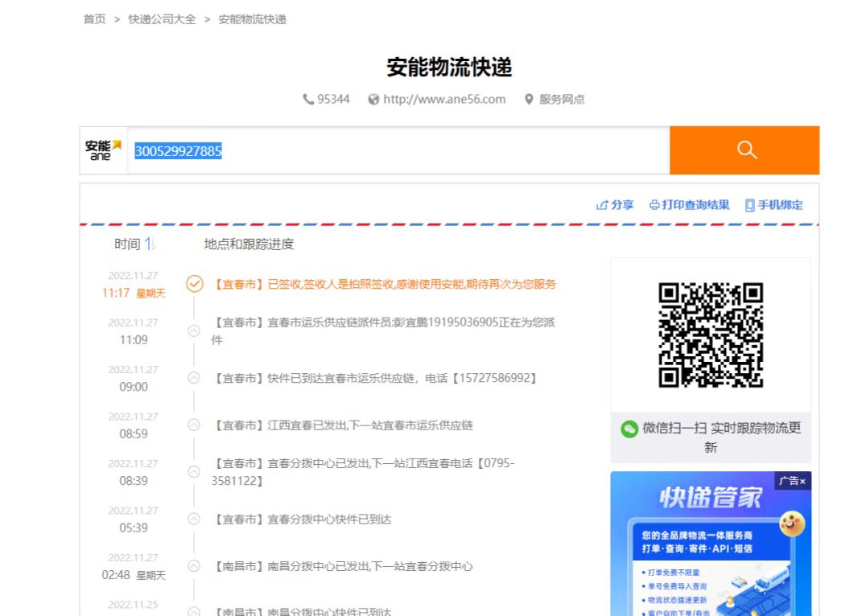845x616 pixels.
Task: Click the 快件已到达宜春市运乐供应链 entry
Action: pos(374,379)
